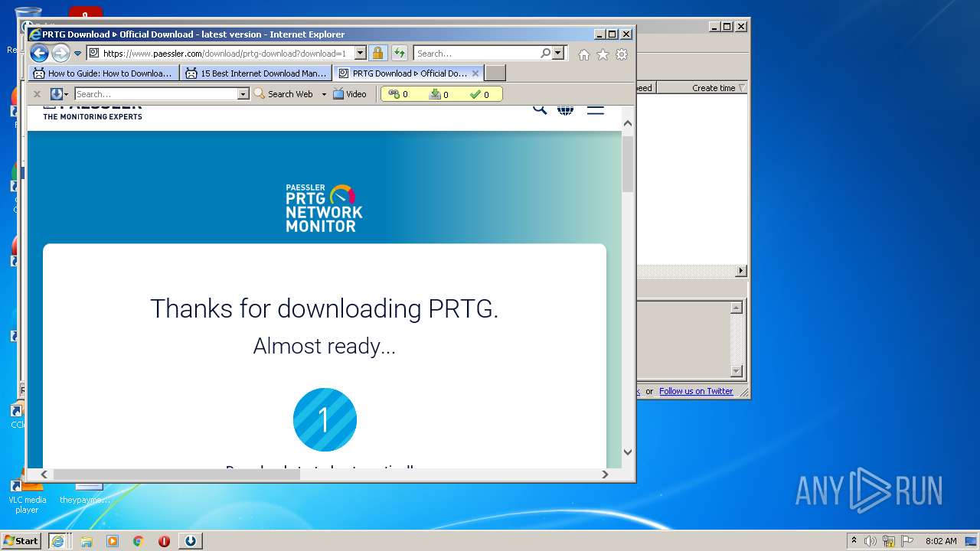Expand the IE search provider dropdown
Image resolution: width=980 pixels, height=551 pixels.
click(x=558, y=54)
